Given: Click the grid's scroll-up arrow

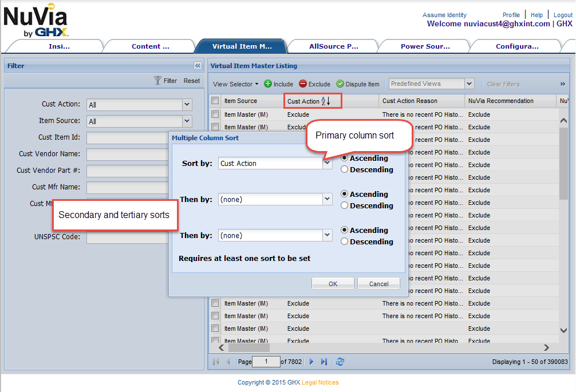Looking at the screenshot, I should [x=563, y=120].
